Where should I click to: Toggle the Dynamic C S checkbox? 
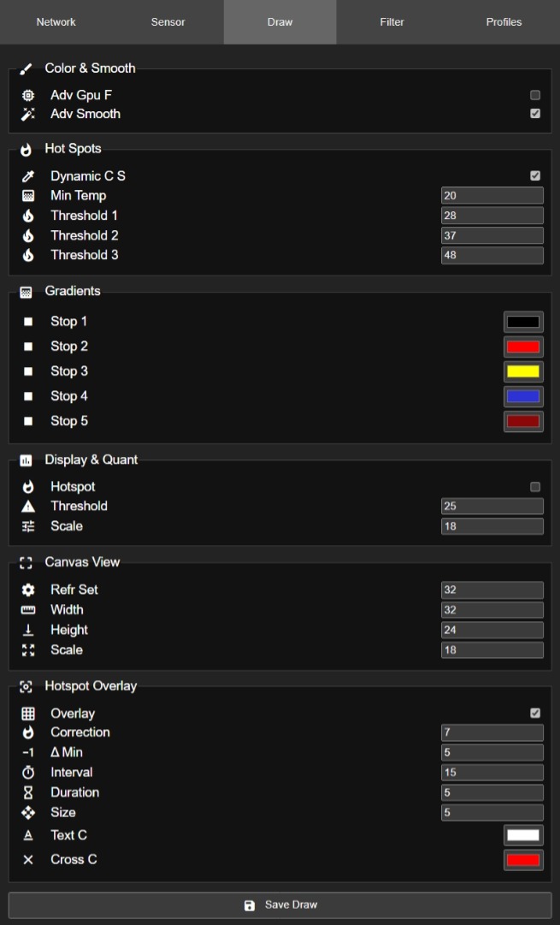click(535, 176)
